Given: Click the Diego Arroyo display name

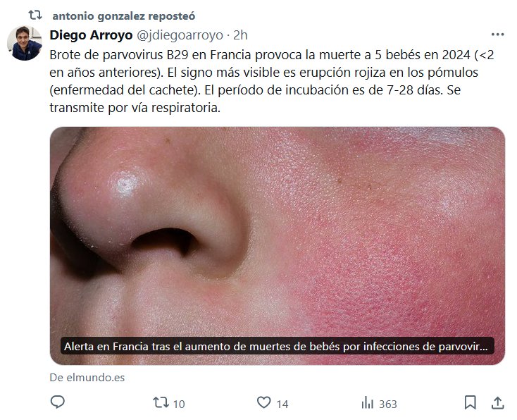Looking at the screenshot, I should [x=91, y=35].
